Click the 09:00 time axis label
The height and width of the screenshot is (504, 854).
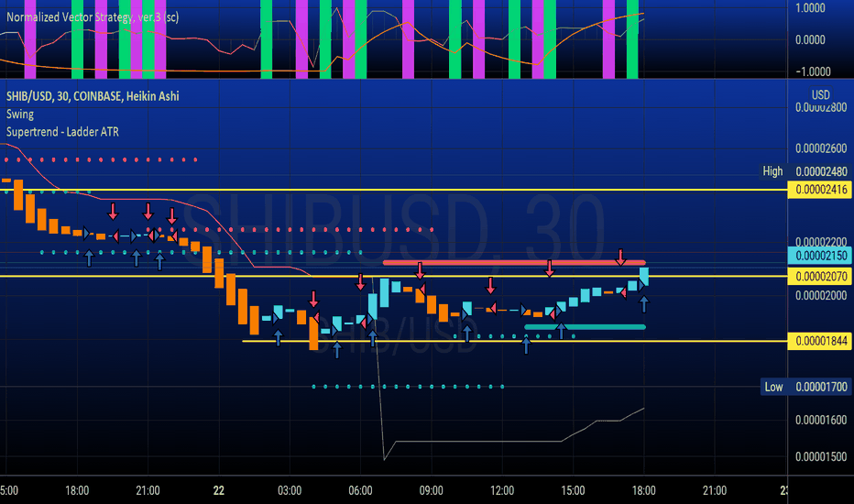[431, 490]
